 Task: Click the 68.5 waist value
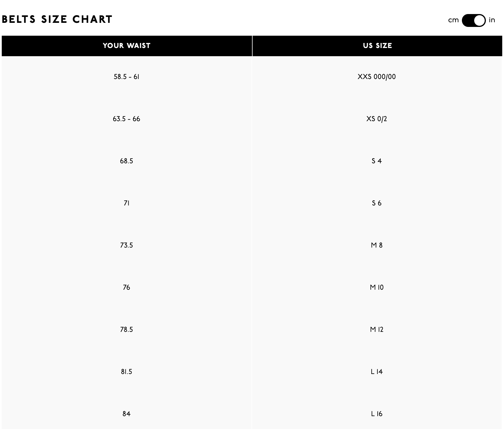pyautogui.click(x=127, y=161)
